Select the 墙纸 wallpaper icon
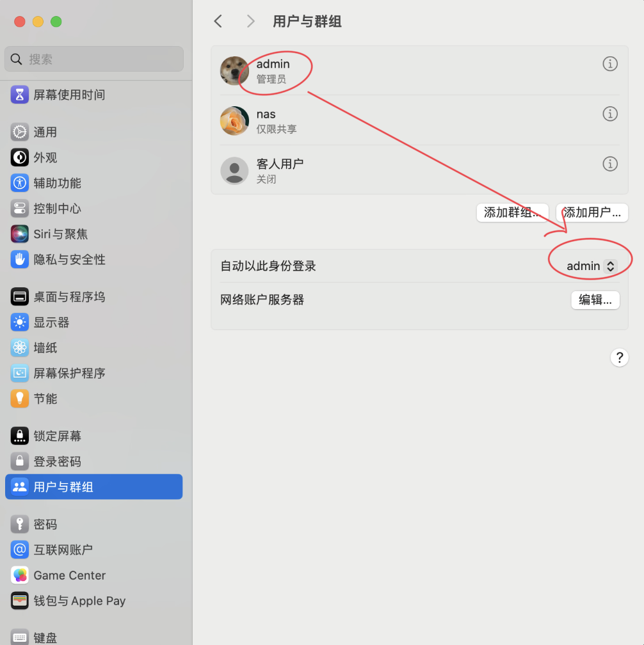The height and width of the screenshot is (645, 644). click(19, 347)
